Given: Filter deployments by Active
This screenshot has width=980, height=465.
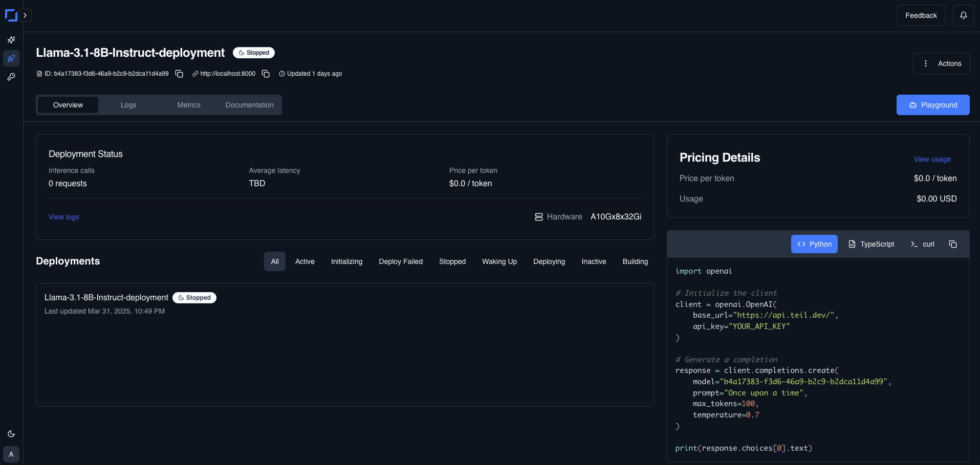Looking at the screenshot, I should (x=305, y=261).
